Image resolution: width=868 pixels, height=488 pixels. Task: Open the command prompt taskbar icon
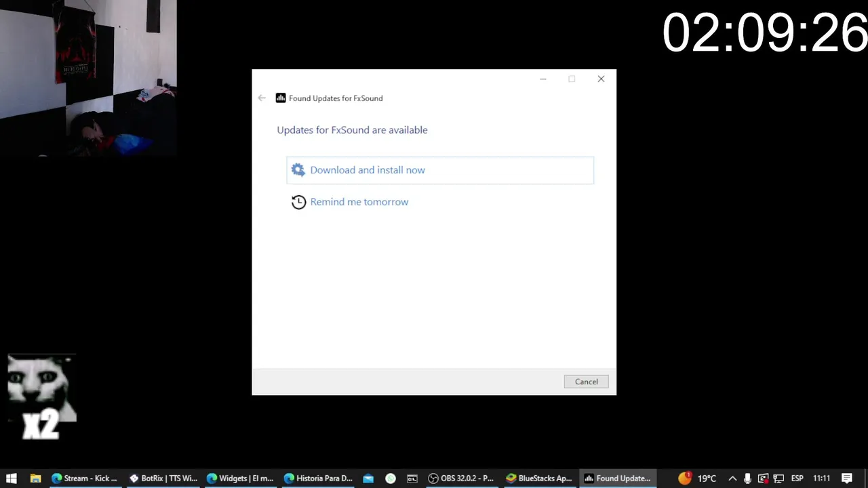click(412, 479)
